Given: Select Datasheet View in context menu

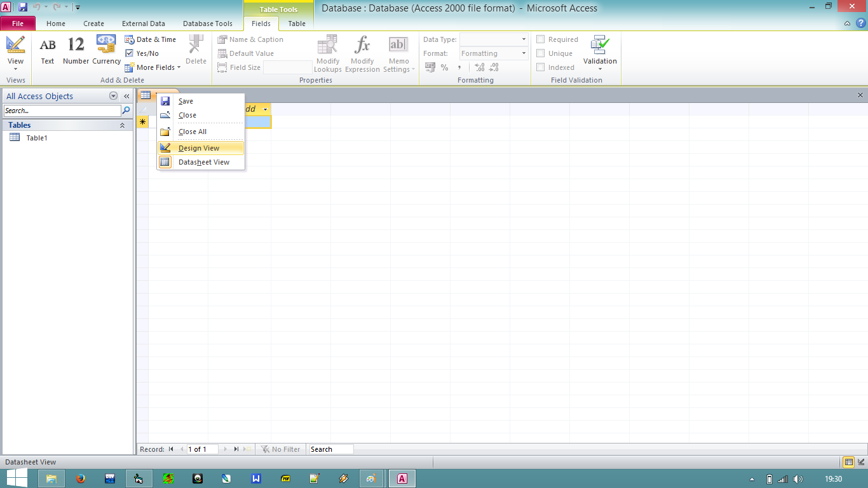Looking at the screenshot, I should tap(201, 162).
